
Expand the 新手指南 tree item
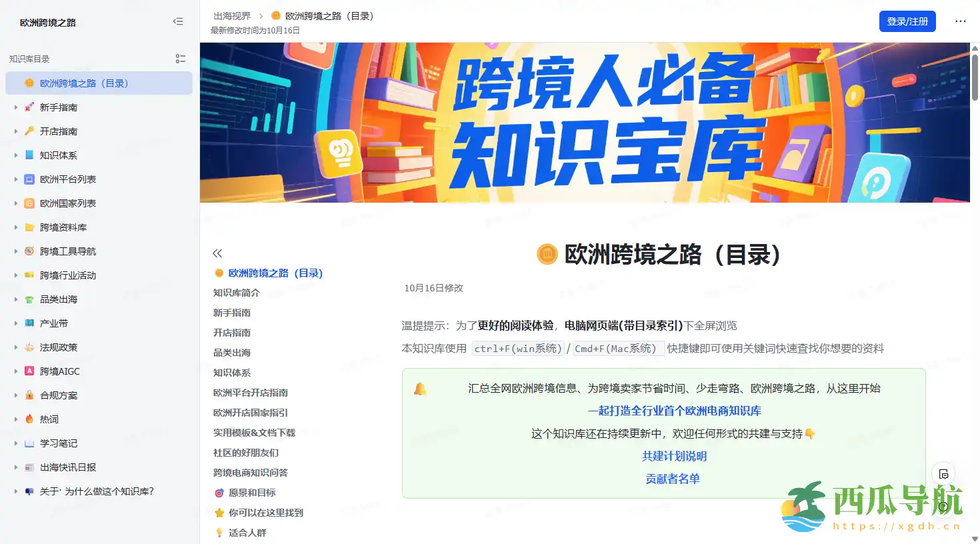pyautogui.click(x=16, y=107)
